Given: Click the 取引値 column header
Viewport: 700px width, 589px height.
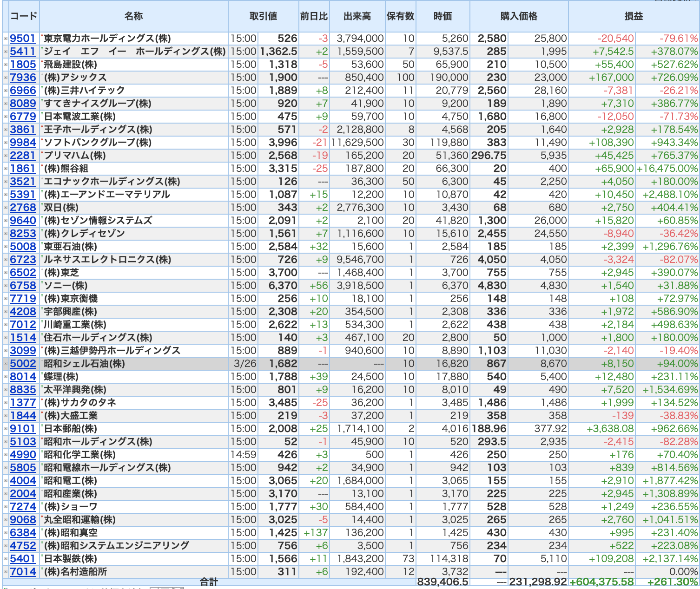Looking at the screenshot, I should pos(264,16).
